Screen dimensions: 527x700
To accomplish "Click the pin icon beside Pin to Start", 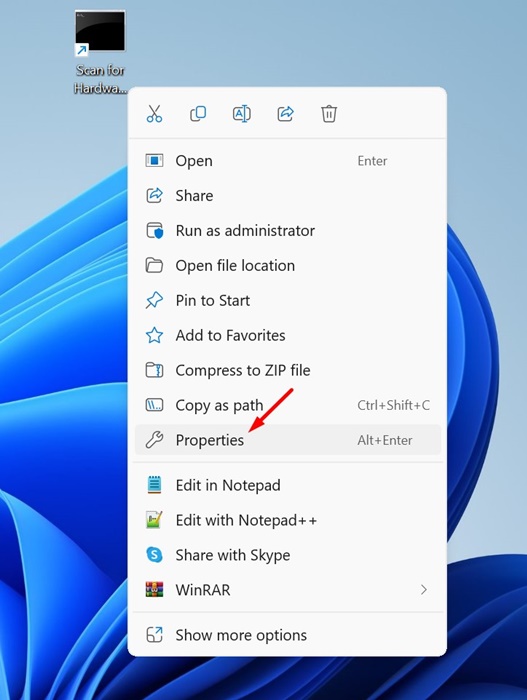I will (x=154, y=300).
